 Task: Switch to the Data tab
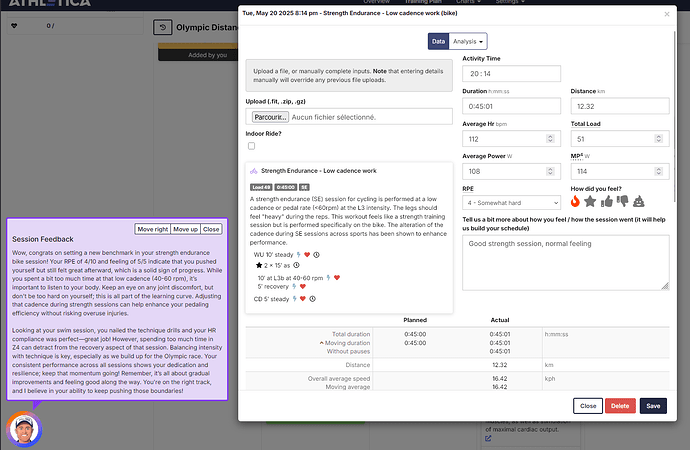pyautogui.click(x=438, y=41)
